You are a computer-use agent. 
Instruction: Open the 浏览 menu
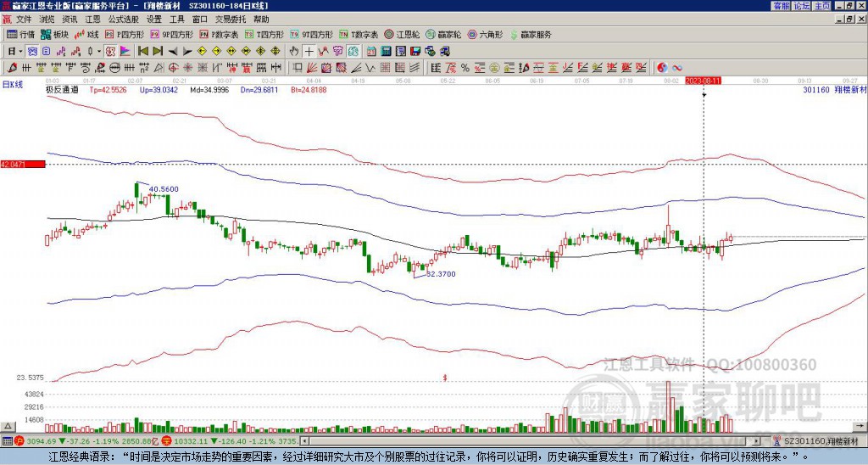tap(47, 20)
